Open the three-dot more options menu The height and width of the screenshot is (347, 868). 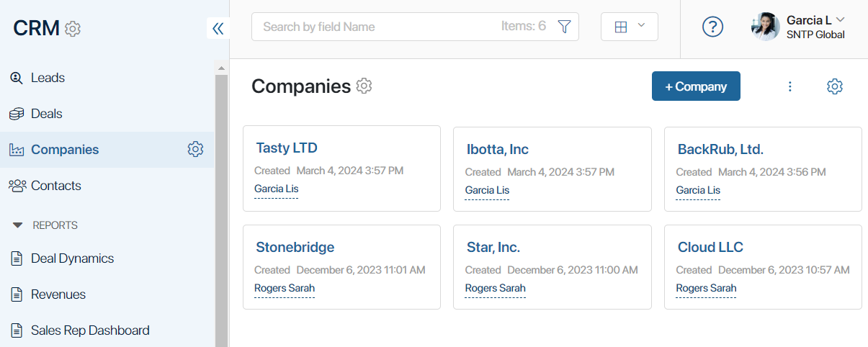(789, 86)
